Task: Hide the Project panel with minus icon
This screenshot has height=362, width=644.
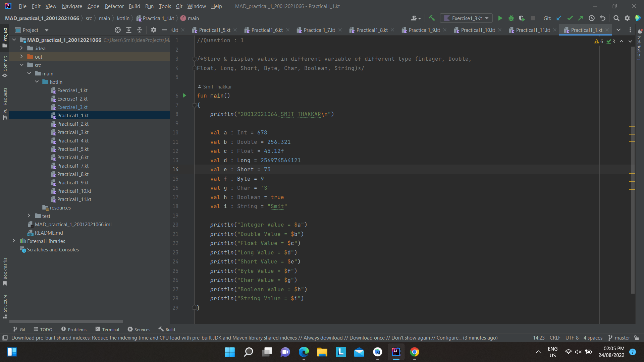Action: (164, 30)
